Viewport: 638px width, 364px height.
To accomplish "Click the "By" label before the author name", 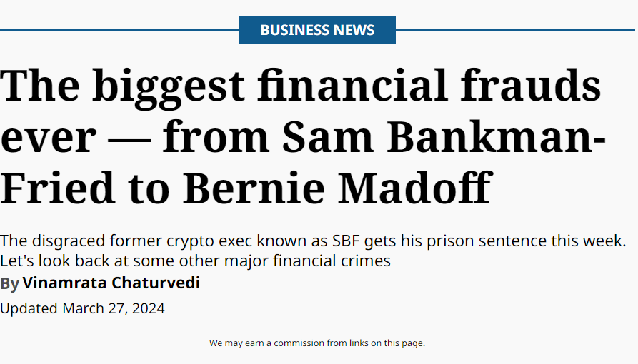I will point(10,284).
